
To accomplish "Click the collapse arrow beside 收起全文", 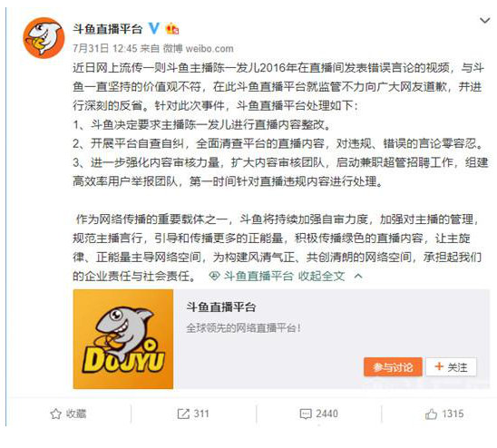I will 358,277.
